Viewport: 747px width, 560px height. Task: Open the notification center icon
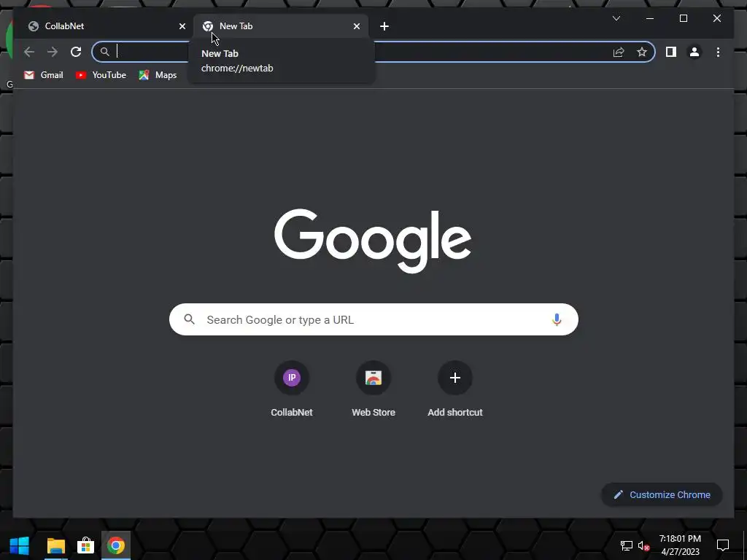(723, 545)
